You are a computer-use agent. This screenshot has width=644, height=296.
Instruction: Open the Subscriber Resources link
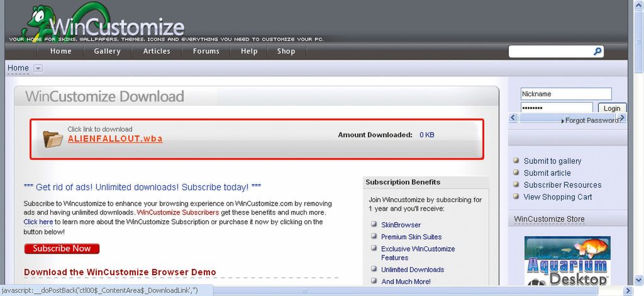562,185
